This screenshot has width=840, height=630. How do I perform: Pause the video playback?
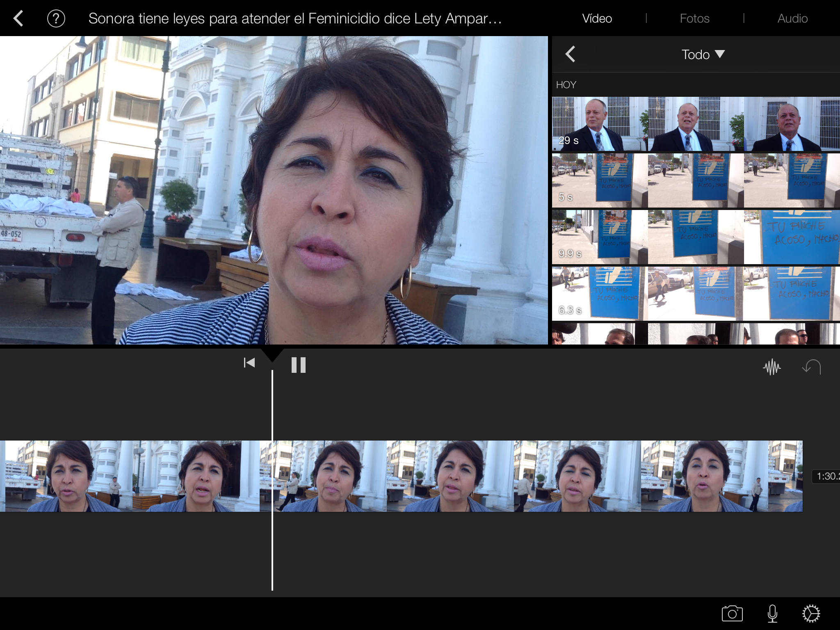299,365
